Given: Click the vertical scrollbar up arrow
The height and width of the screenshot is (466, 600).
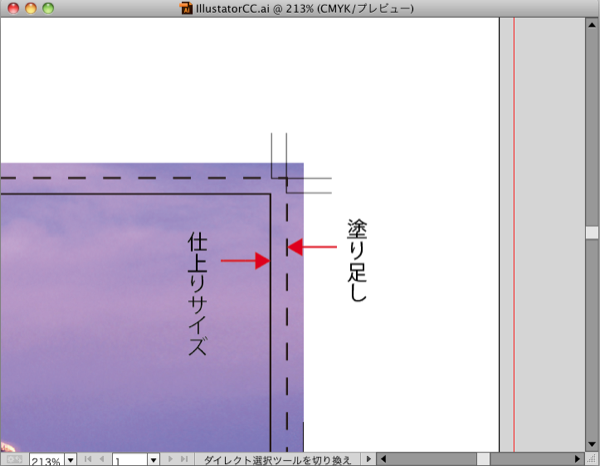Looking at the screenshot, I should [x=592, y=25].
